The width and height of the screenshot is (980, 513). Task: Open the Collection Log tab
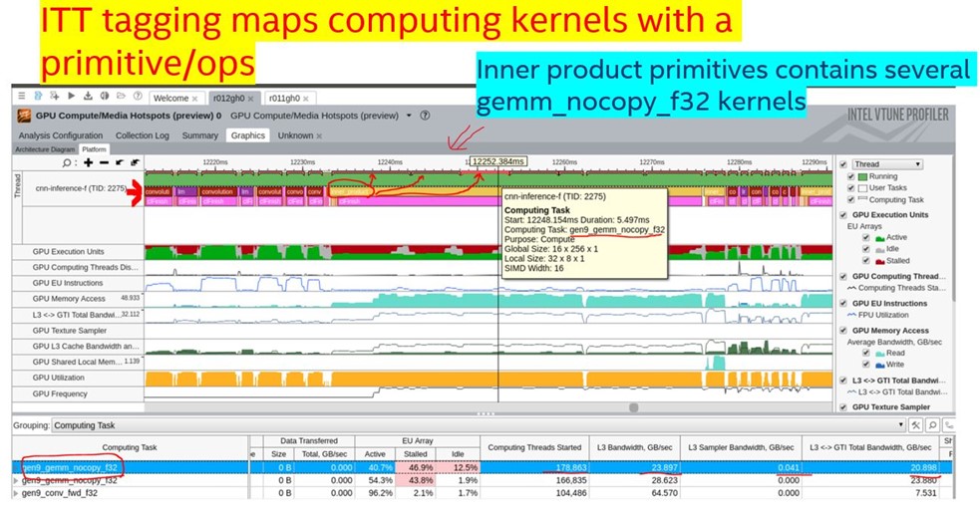(142, 135)
